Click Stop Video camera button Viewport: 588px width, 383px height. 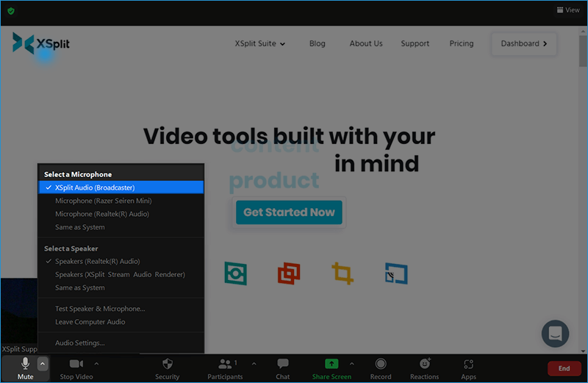76,369
